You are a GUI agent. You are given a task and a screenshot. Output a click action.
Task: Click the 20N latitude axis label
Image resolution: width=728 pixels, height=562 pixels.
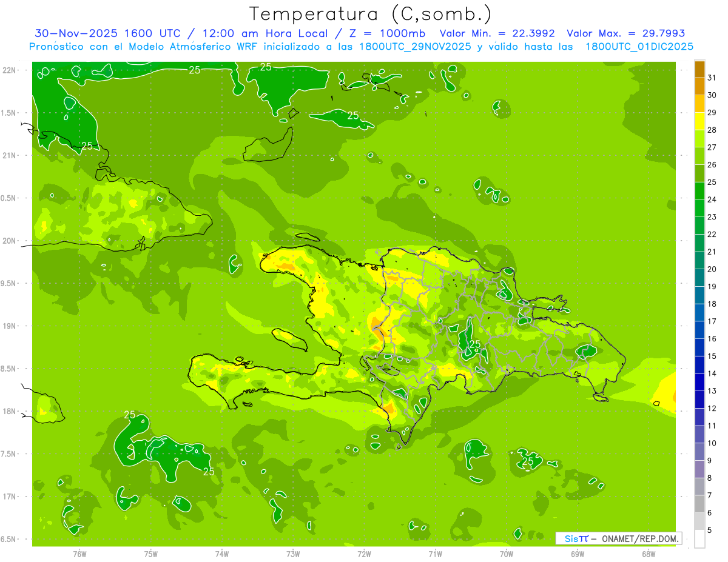tap(9, 241)
